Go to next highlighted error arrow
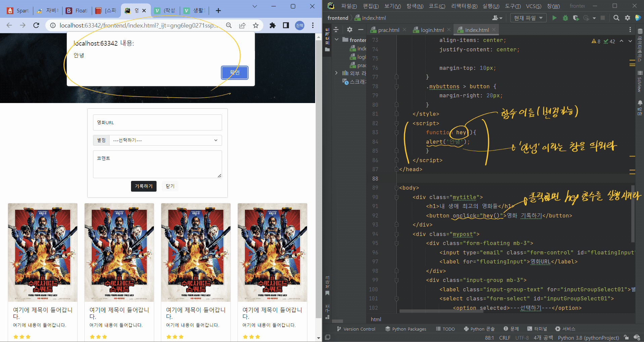Screen dimensions: 644x342 [x=630, y=41]
